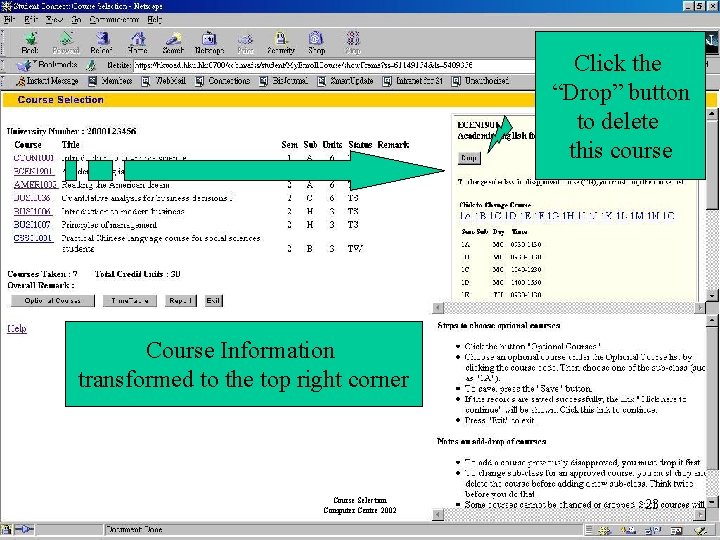Select sub-class 1B link under Change Course

coord(480,216)
